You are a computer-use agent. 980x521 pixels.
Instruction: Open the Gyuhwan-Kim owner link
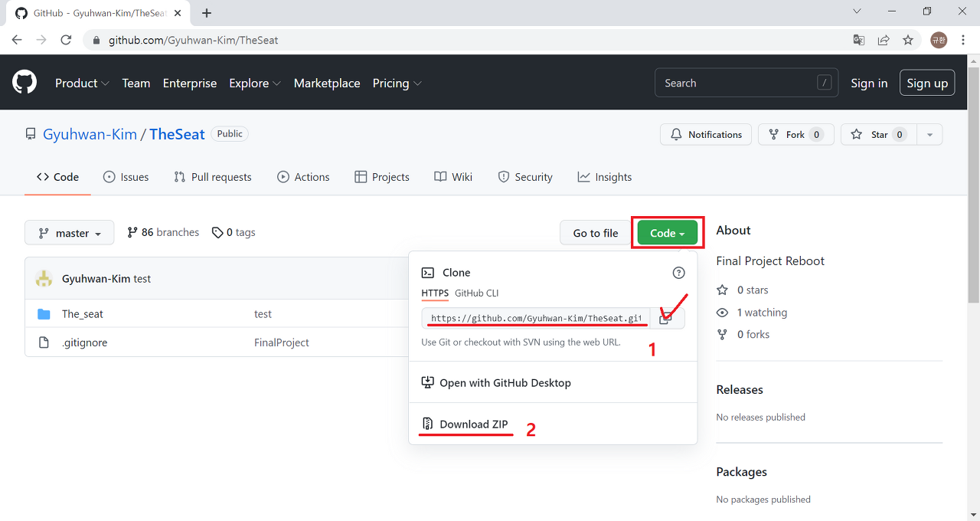coord(90,134)
